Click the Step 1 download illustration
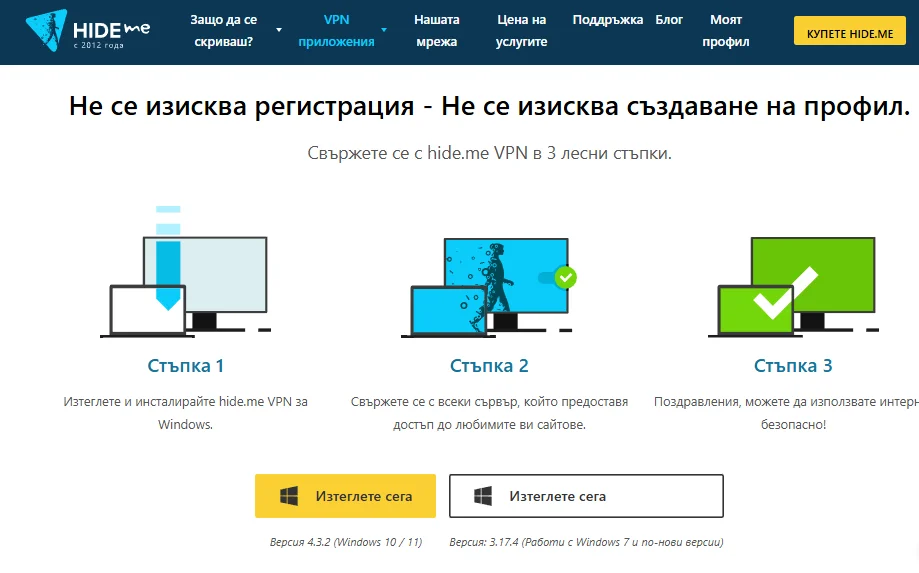 tap(185, 271)
